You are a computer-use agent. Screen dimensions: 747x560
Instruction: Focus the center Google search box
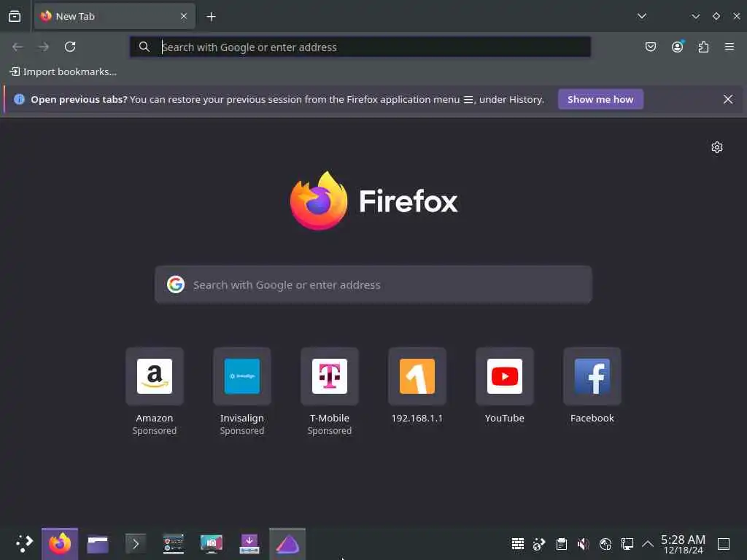click(x=373, y=285)
